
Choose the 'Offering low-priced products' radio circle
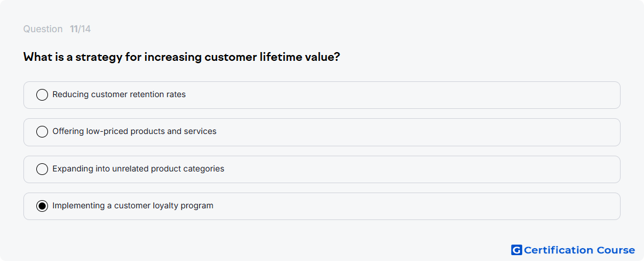pos(42,132)
